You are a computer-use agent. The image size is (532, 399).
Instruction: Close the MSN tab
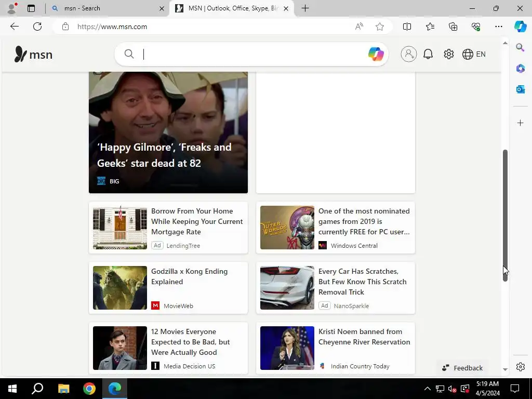(286, 8)
